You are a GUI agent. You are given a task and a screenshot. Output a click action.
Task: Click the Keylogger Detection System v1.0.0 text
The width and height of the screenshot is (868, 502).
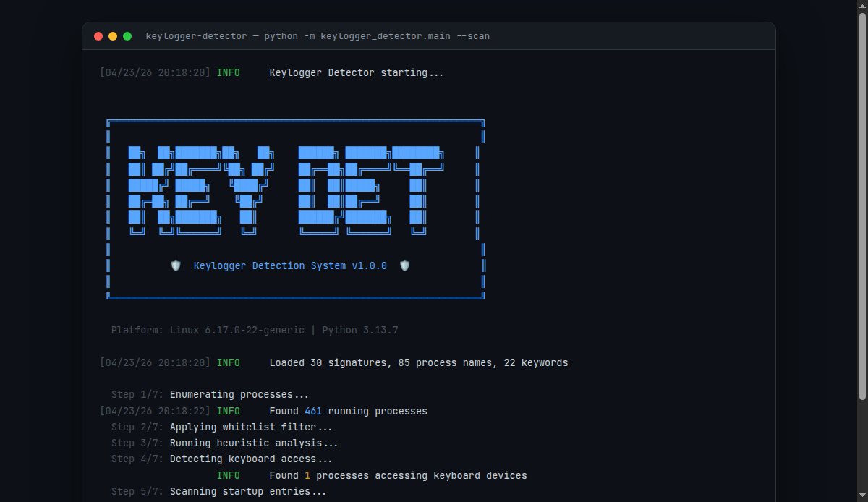click(x=289, y=265)
